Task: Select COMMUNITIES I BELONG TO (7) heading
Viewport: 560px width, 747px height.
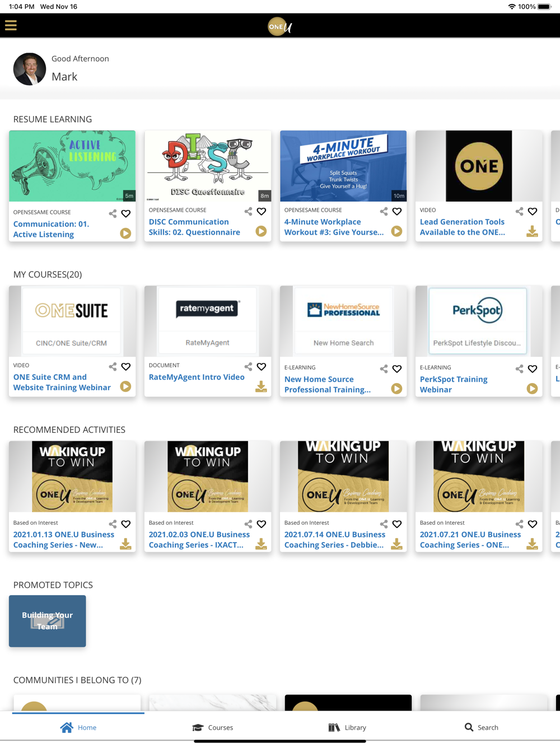Action: pos(77,680)
